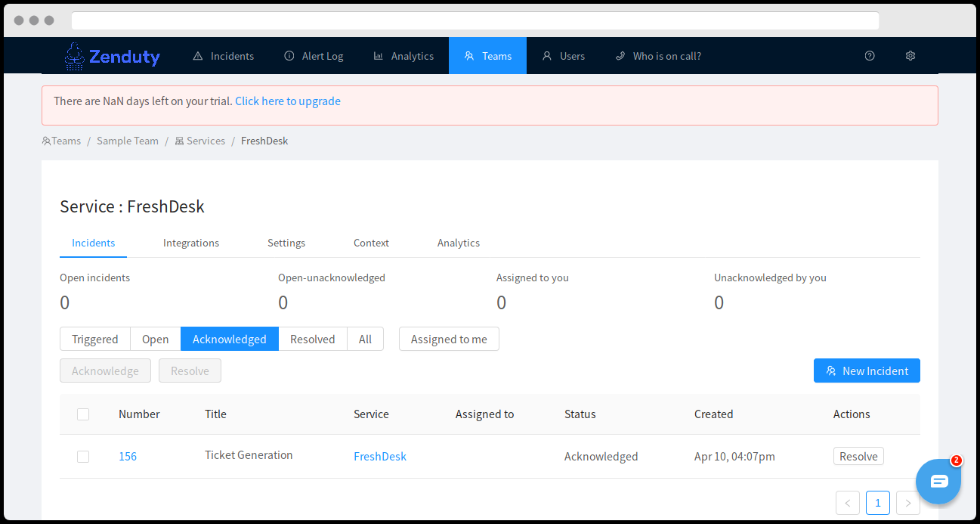The height and width of the screenshot is (524, 980).
Task: Switch to the service Incidents tab
Action: pos(94,243)
